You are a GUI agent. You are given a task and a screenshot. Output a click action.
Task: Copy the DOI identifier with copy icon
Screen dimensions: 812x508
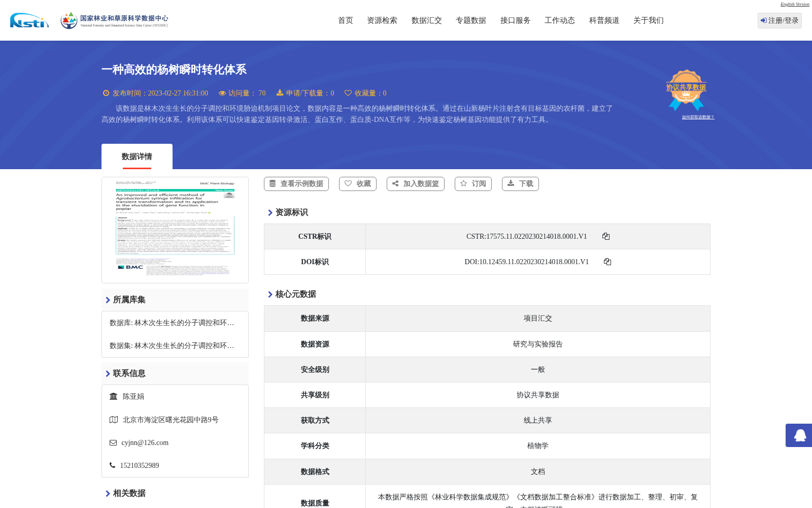(607, 262)
